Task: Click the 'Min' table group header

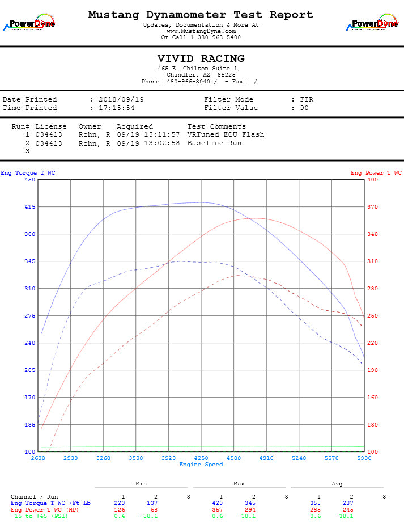Action: pyautogui.click(x=141, y=483)
